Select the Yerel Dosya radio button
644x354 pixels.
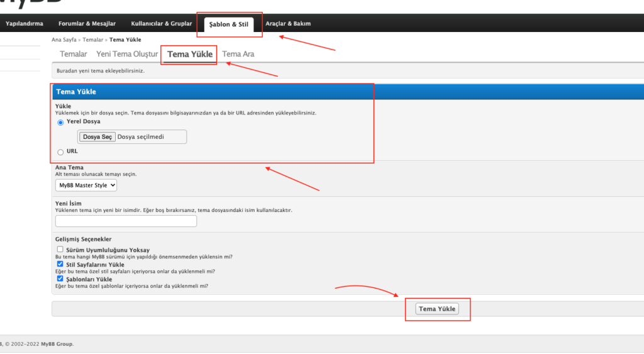click(60, 123)
